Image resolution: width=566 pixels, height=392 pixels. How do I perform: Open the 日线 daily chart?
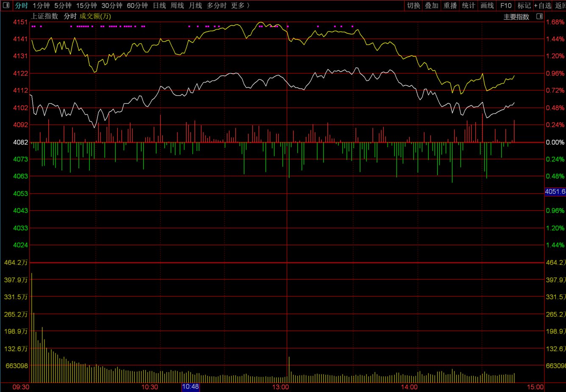pyautogui.click(x=159, y=6)
